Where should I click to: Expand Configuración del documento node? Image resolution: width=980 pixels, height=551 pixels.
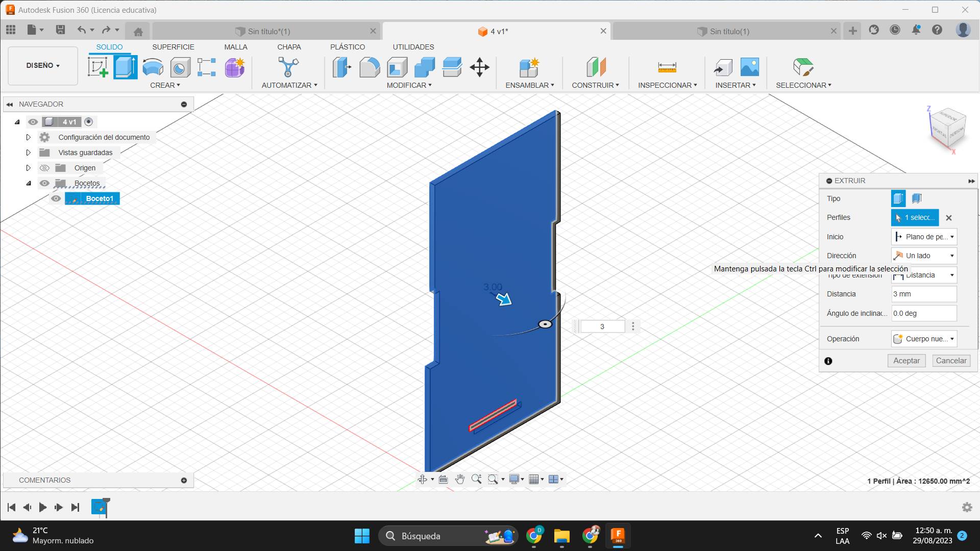pos(28,137)
